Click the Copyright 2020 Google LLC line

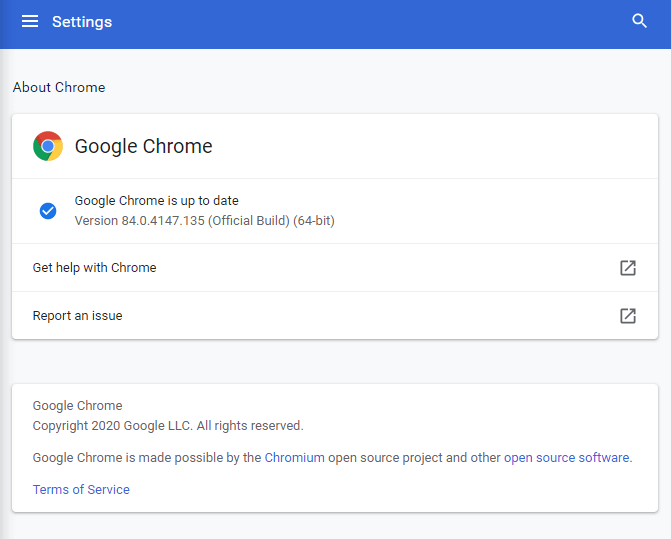click(168, 426)
